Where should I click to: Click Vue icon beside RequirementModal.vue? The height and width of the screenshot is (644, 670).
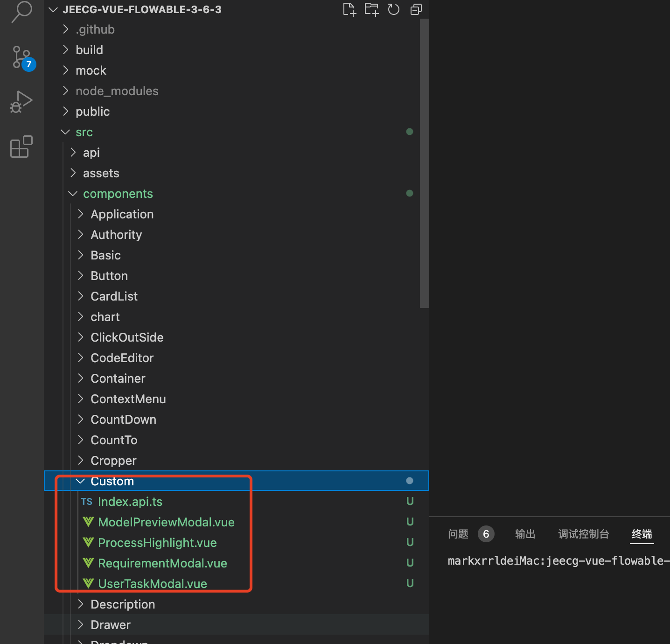(88, 563)
